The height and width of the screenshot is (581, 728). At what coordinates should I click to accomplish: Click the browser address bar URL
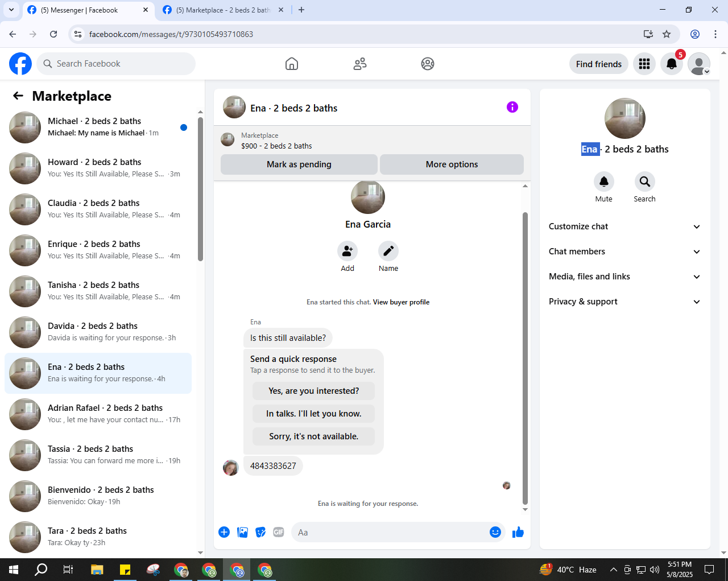pyautogui.click(x=171, y=34)
